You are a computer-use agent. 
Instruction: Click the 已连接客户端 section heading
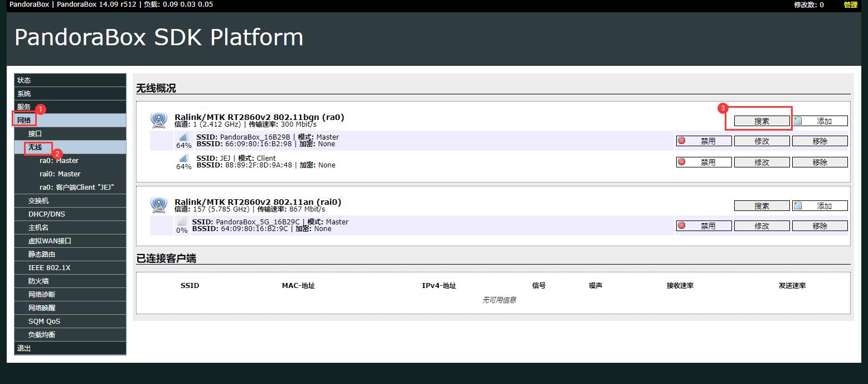tap(166, 258)
